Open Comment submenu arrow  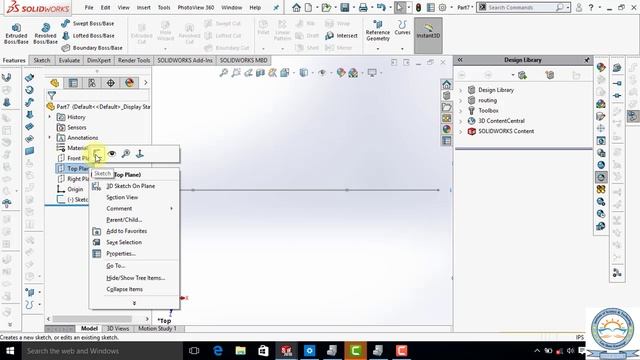171,209
